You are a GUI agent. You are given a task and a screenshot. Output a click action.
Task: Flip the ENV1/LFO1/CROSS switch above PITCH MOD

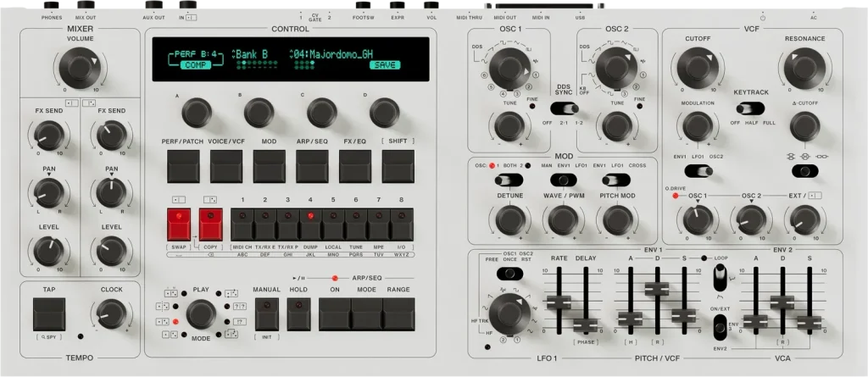pos(616,180)
